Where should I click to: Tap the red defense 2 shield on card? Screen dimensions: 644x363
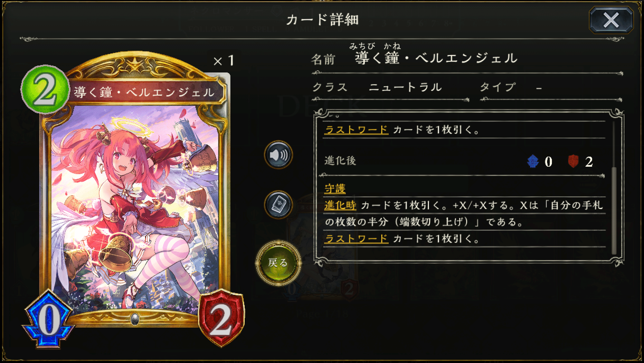(221, 318)
